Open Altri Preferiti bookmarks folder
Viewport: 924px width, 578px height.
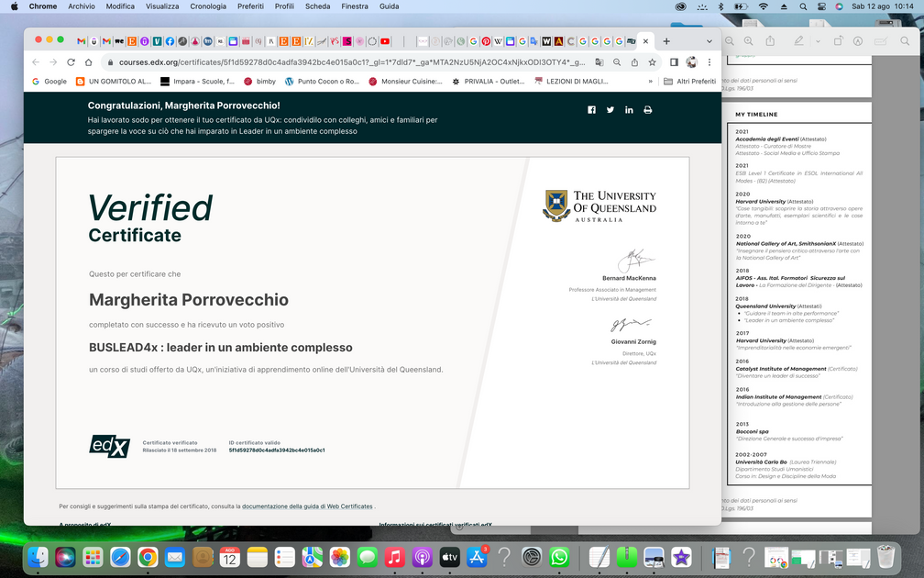(689, 82)
